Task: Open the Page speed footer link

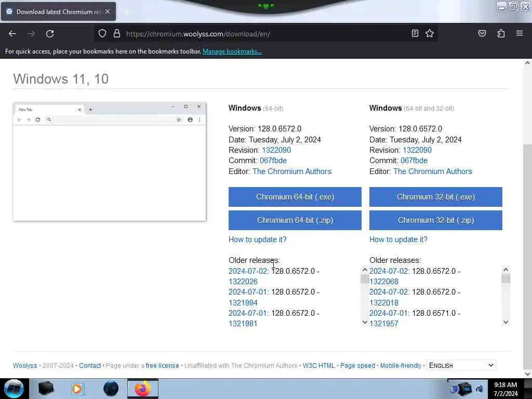Action: pos(357,366)
